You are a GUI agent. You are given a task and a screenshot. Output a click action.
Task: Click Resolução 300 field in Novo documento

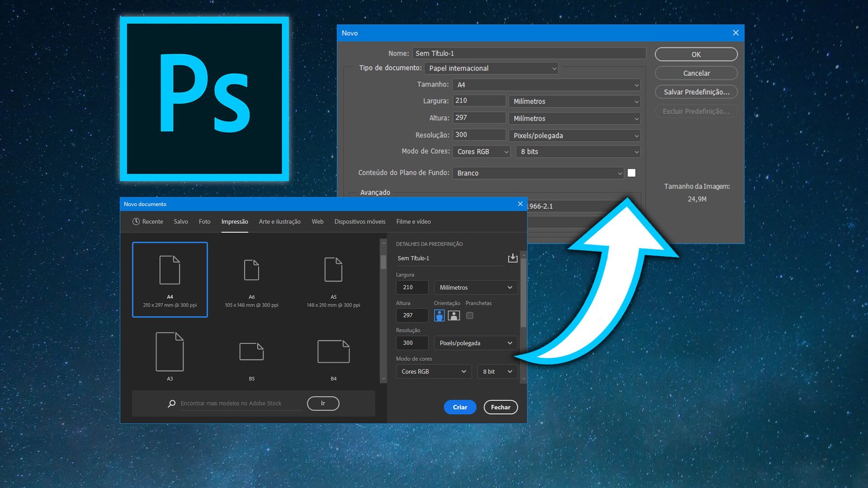(x=412, y=343)
